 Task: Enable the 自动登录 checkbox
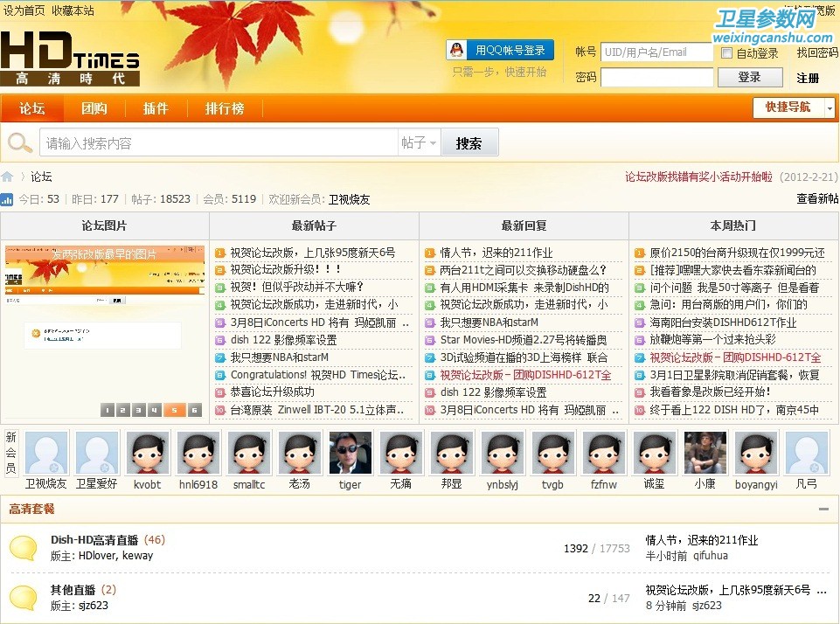point(726,53)
